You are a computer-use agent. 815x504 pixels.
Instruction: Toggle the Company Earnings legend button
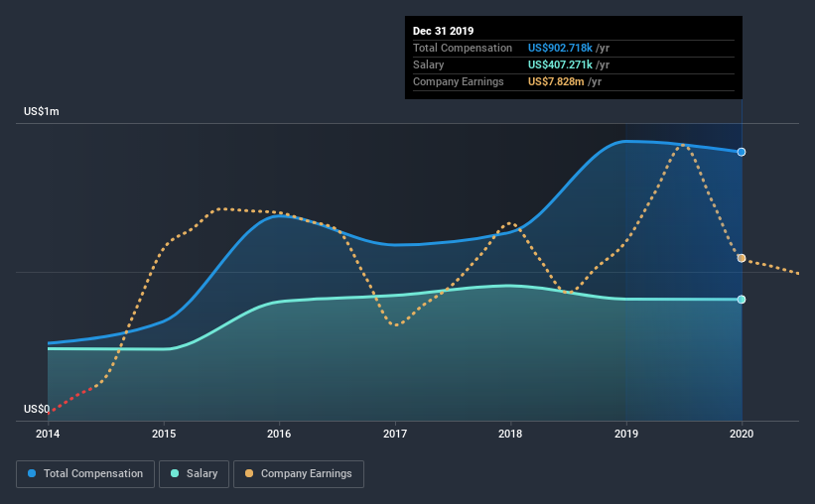(299, 474)
